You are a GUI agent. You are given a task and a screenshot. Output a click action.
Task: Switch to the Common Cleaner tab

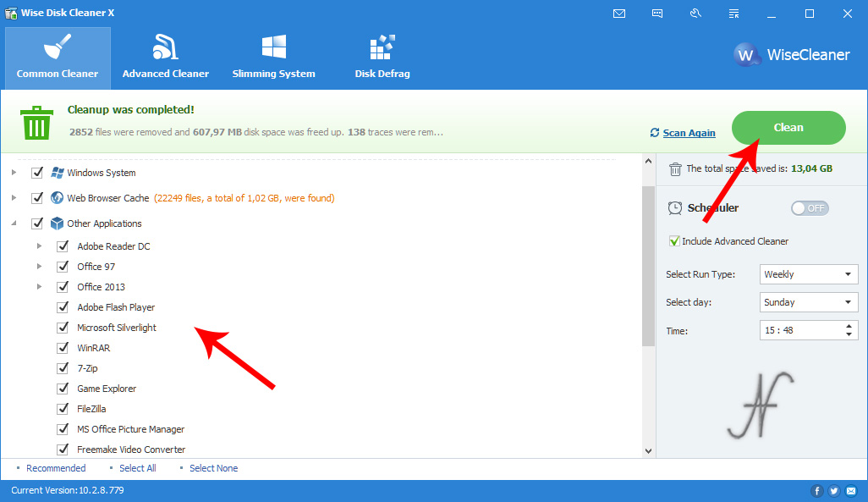tap(58, 58)
